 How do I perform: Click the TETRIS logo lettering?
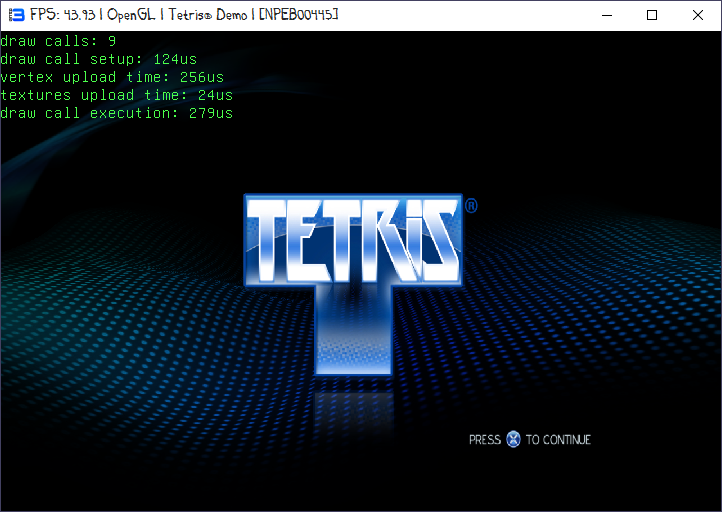352,240
